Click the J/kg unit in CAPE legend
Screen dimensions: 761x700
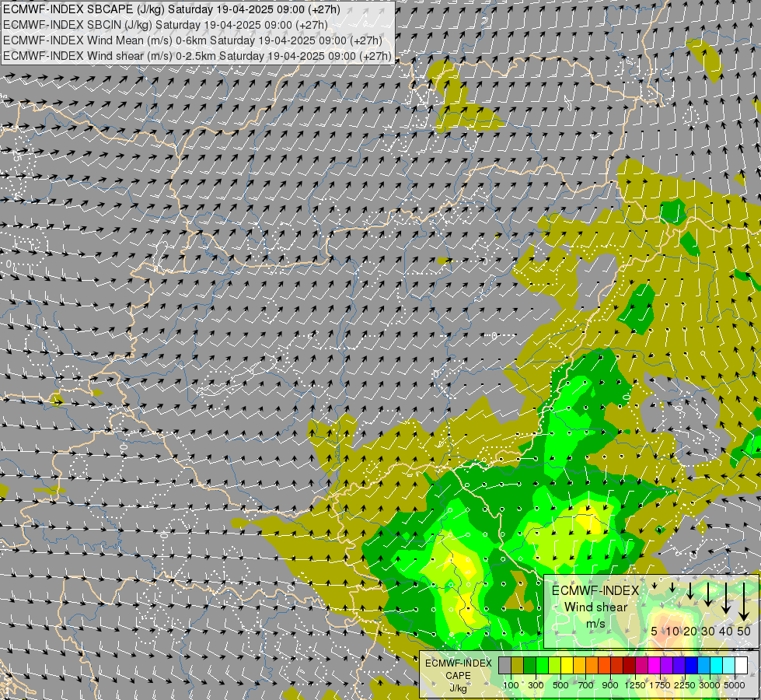coord(458,688)
